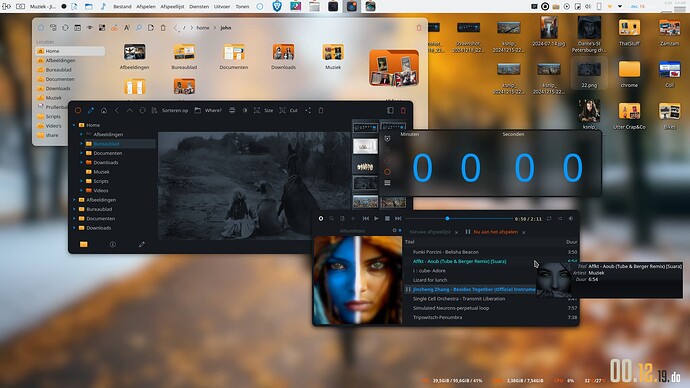690x388 pixels.
Task: Click the volume speaker icon in music player
Action: pos(571,218)
